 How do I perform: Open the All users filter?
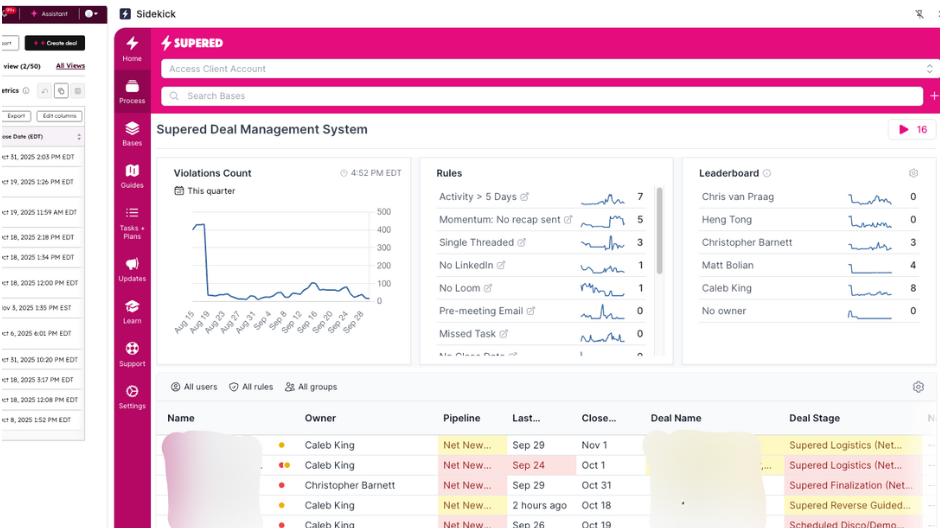pos(194,387)
